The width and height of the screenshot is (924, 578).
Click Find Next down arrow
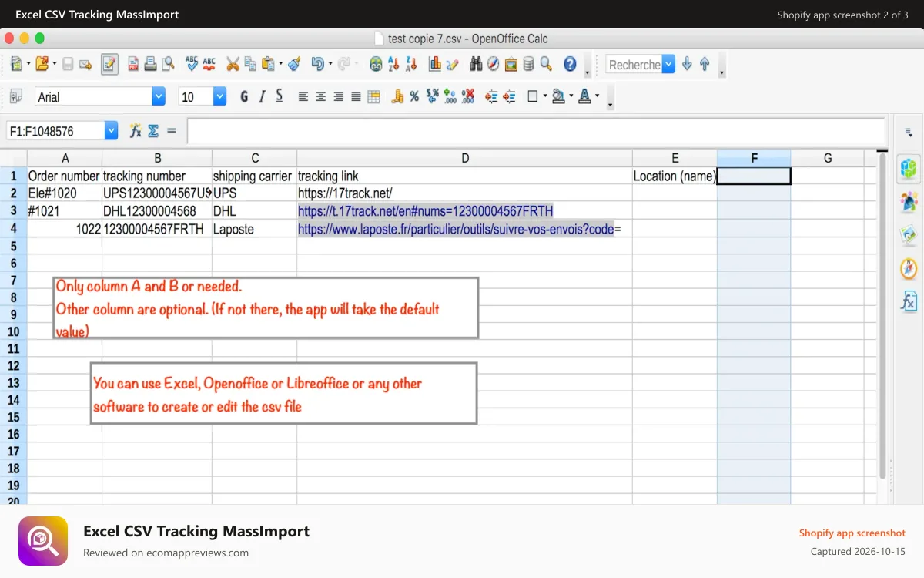pyautogui.click(x=688, y=64)
